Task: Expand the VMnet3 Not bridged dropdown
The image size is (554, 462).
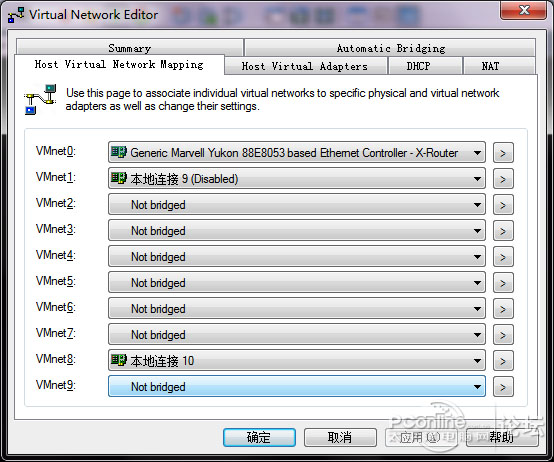Action: click(297, 231)
